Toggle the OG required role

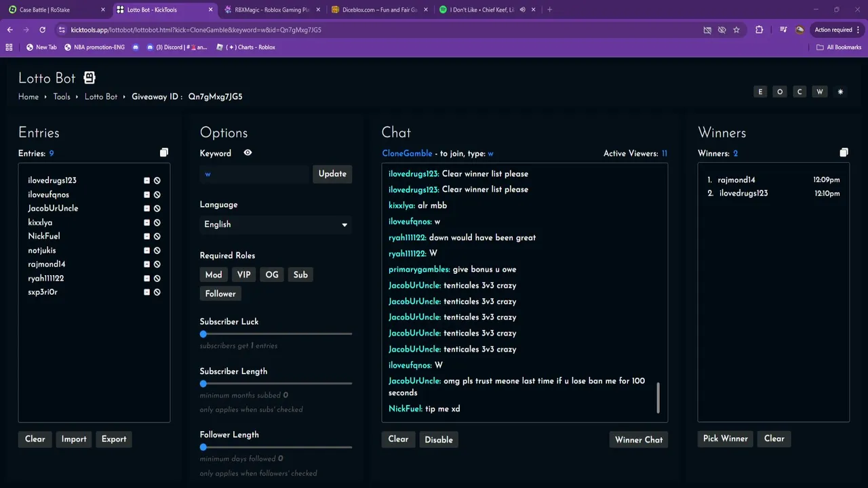coord(272,274)
